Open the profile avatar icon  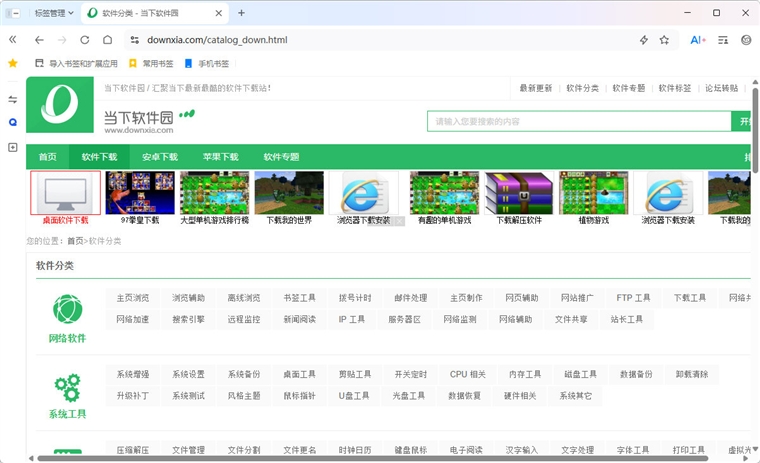click(746, 40)
